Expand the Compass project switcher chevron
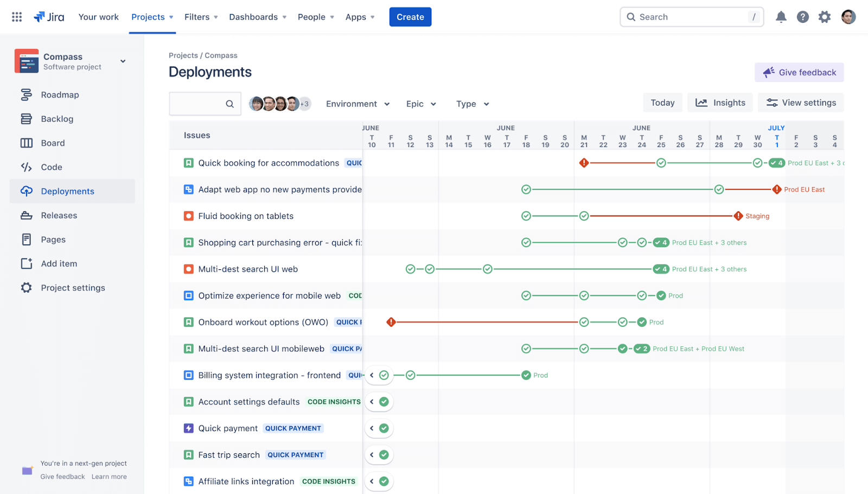The height and width of the screenshot is (494, 868). pyautogui.click(x=123, y=61)
